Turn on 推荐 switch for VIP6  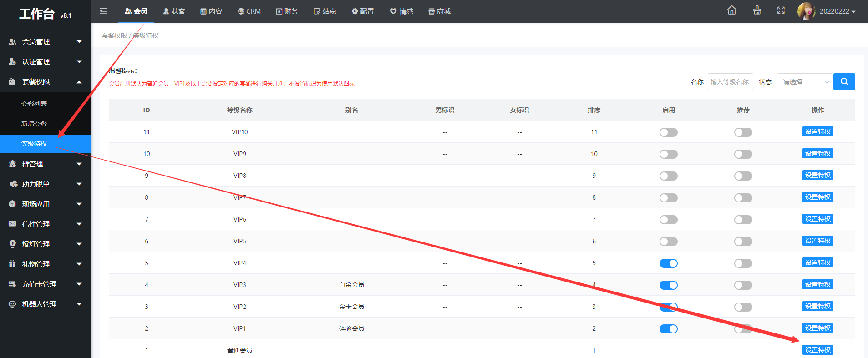743,220
